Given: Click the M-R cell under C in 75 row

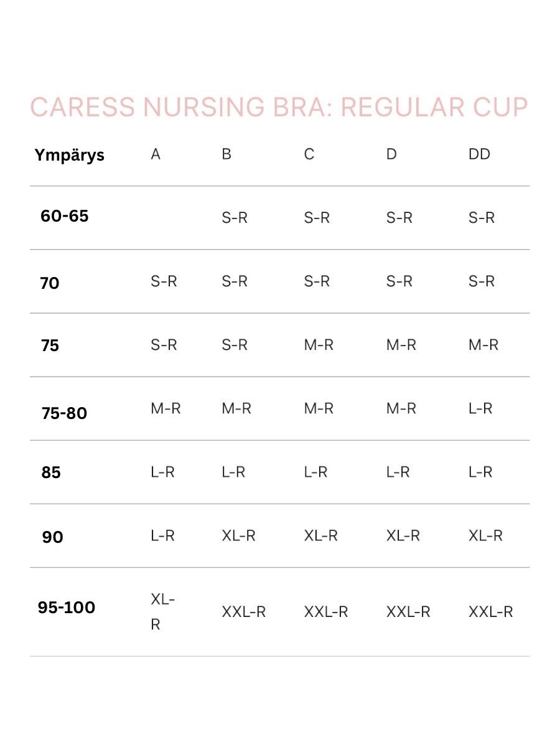Looking at the screenshot, I should click(x=319, y=345).
